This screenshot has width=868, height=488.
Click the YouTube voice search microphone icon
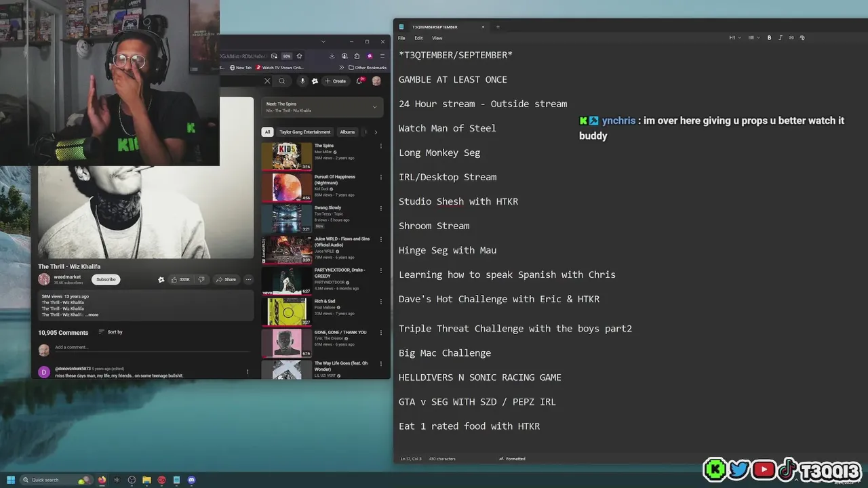(x=302, y=81)
